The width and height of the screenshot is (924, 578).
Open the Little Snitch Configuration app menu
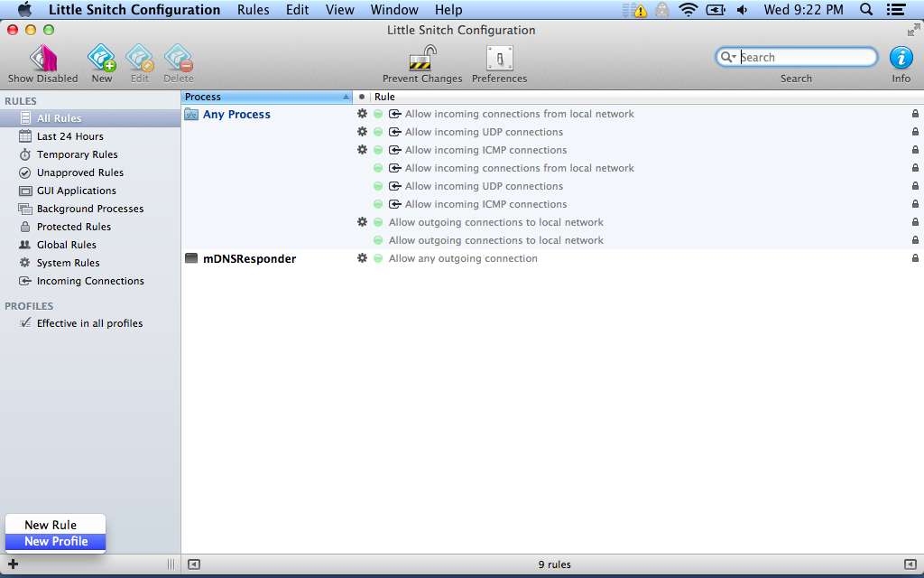(134, 10)
